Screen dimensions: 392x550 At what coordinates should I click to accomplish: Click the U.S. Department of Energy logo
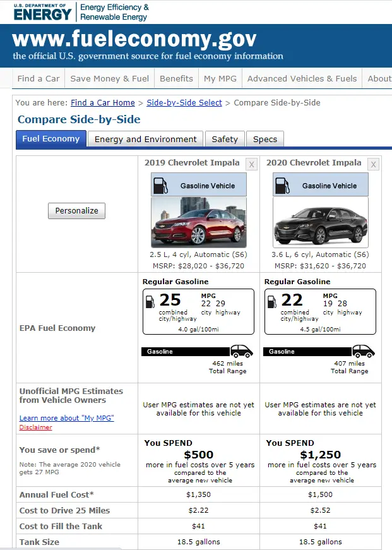[x=42, y=12]
